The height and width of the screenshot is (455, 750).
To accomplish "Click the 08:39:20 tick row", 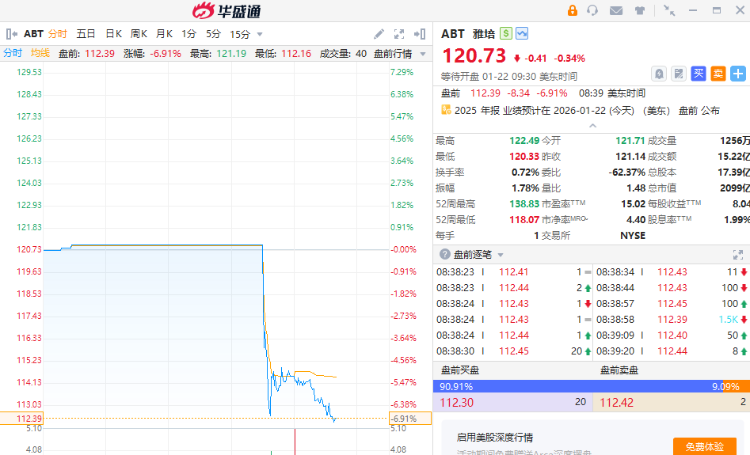I will [x=672, y=351].
